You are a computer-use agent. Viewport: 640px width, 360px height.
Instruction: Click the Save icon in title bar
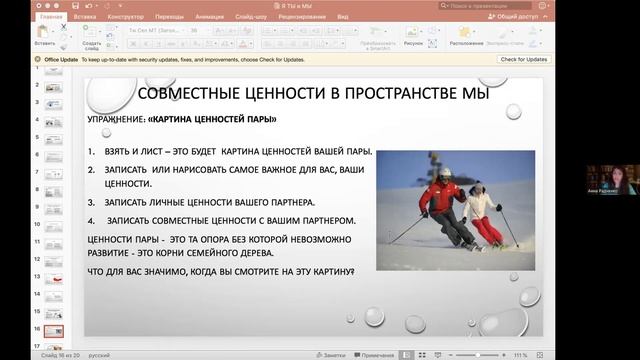click(x=75, y=6)
